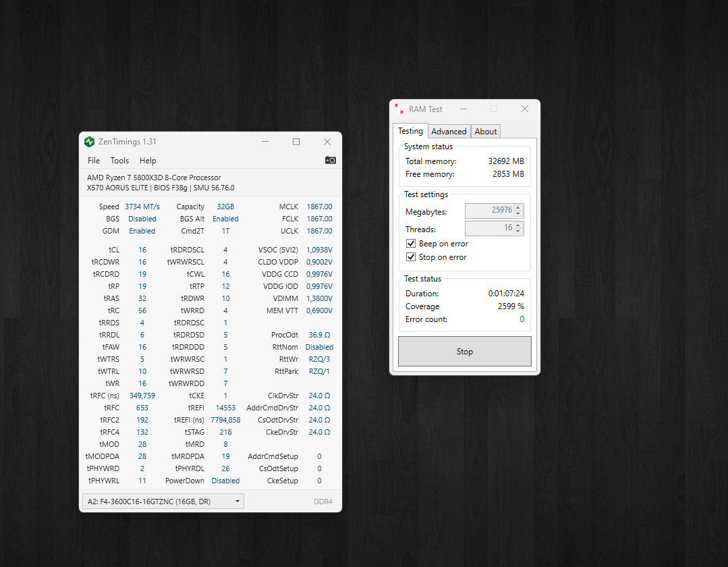The width and height of the screenshot is (728, 567).
Task: Decrease the Threads count with the down arrow
Action: click(519, 232)
